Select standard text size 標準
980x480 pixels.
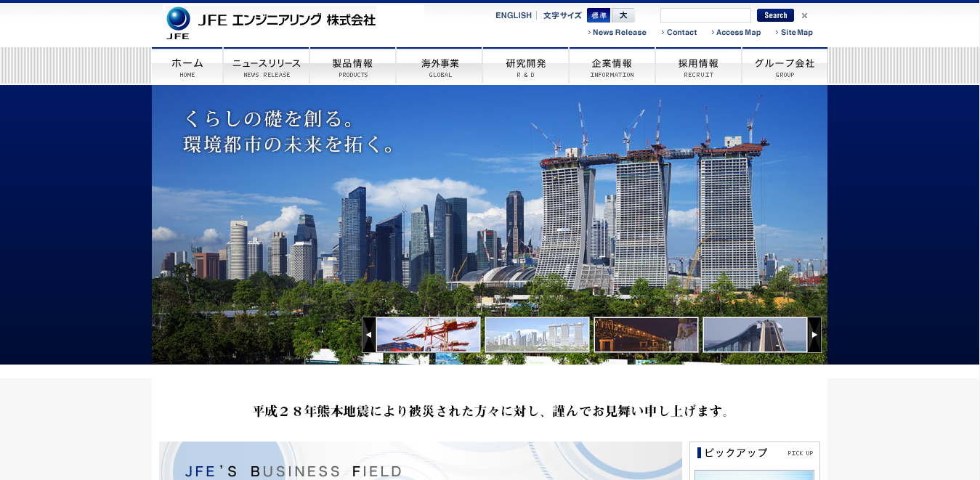[599, 15]
